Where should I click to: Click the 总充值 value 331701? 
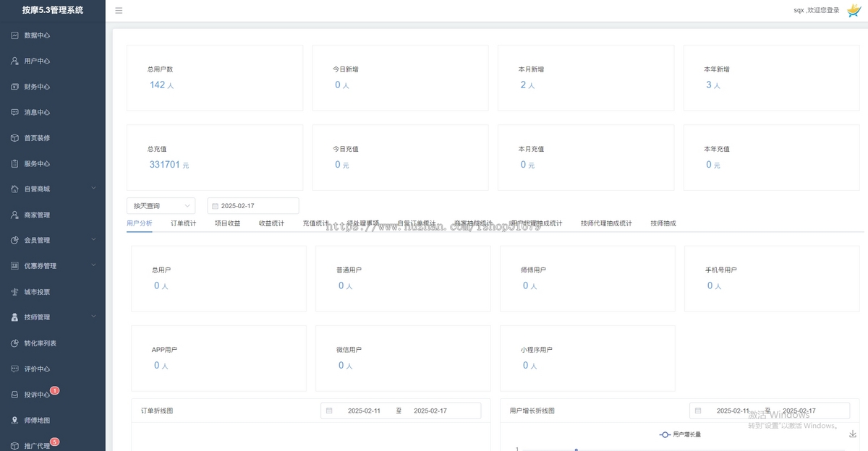coord(164,164)
